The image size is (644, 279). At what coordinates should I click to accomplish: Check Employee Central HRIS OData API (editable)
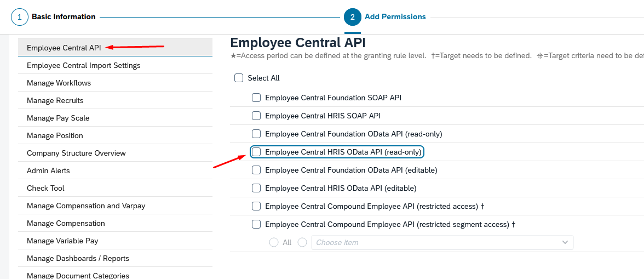point(256,188)
